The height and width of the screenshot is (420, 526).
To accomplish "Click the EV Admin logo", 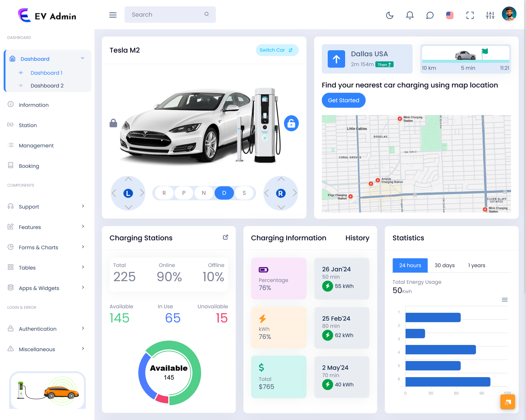I will [x=47, y=15].
